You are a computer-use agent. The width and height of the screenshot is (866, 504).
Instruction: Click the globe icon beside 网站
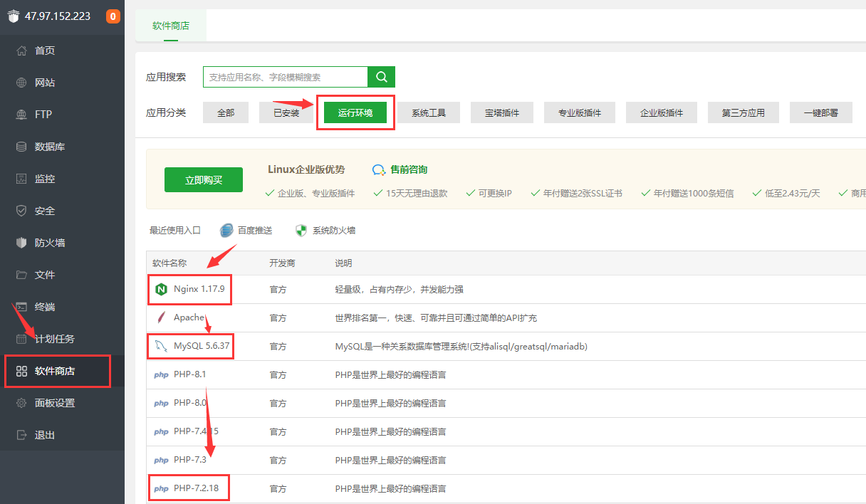pyautogui.click(x=21, y=83)
